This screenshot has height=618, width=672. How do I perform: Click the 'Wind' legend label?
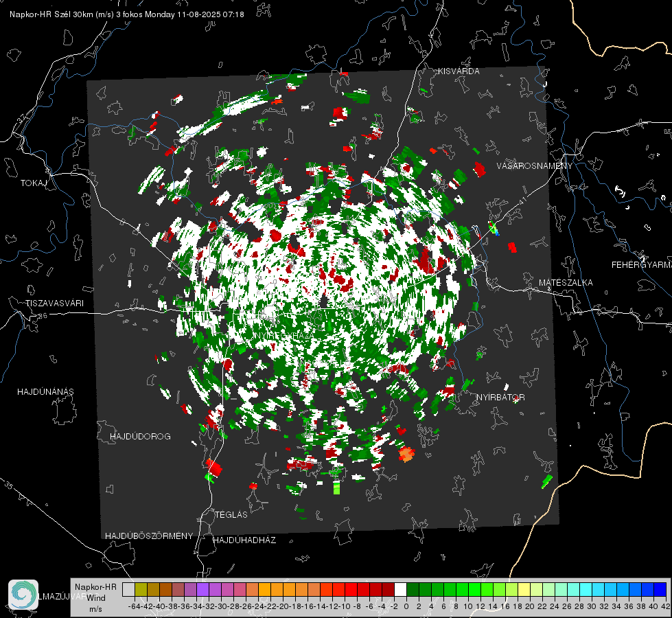(95, 598)
